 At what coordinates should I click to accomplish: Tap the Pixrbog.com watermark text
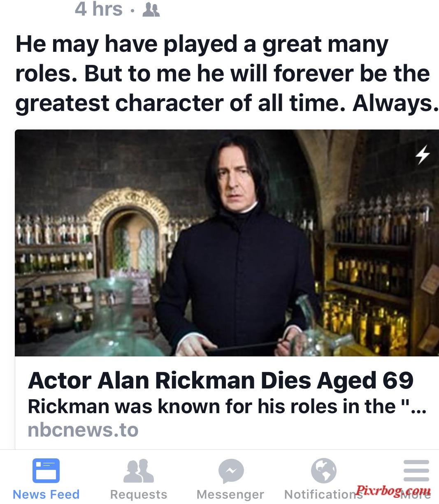(393, 490)
